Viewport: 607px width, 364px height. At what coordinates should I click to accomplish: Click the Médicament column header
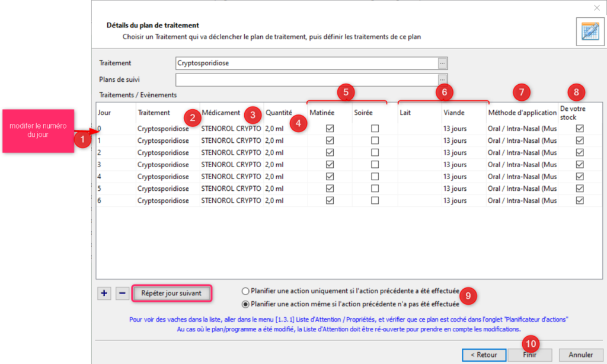[221, 113]
